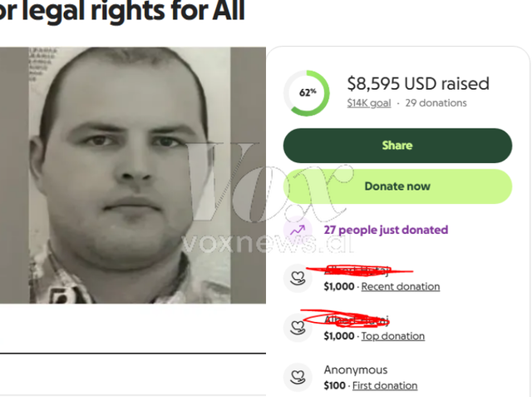The height and width of the screenshot is (397, 532).
Task: Open the $14K goal link
Action: point(369,103)
